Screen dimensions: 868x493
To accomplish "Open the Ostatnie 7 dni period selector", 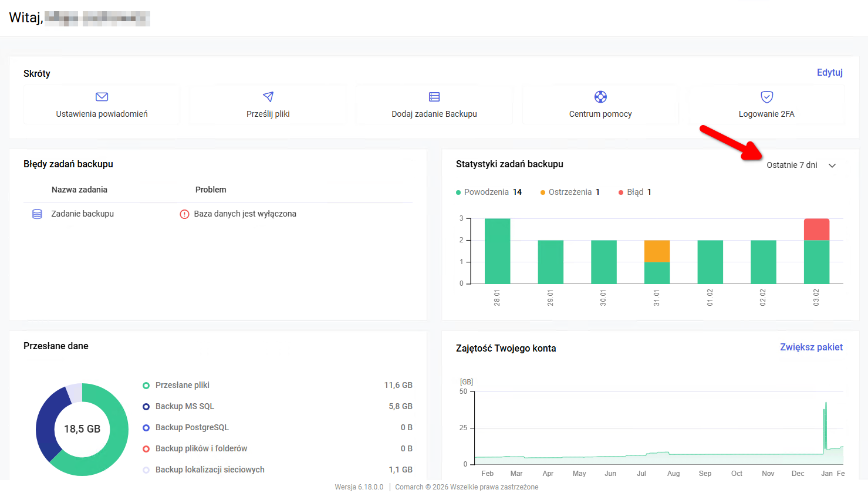I will pos(792,165).
